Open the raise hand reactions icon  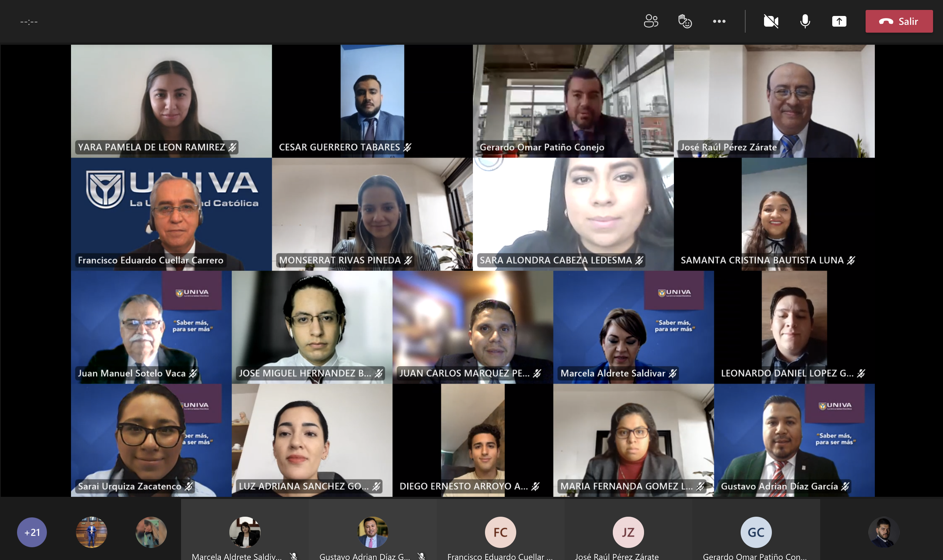click(685, 21)
